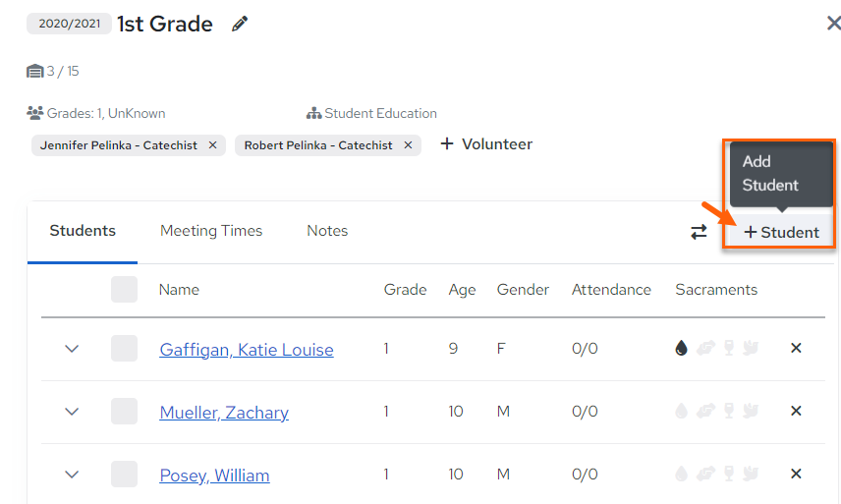The width and height of the screenshot is (841, 504).
Task: Click baptism droplet icon for Katie Gaffigan
Action: click(681, 348)
